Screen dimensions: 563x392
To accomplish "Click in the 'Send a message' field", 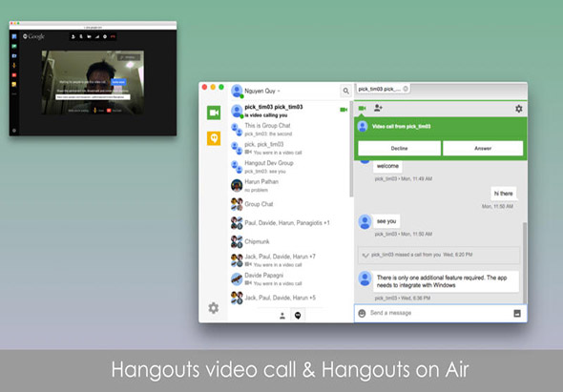I will (440, 313).
